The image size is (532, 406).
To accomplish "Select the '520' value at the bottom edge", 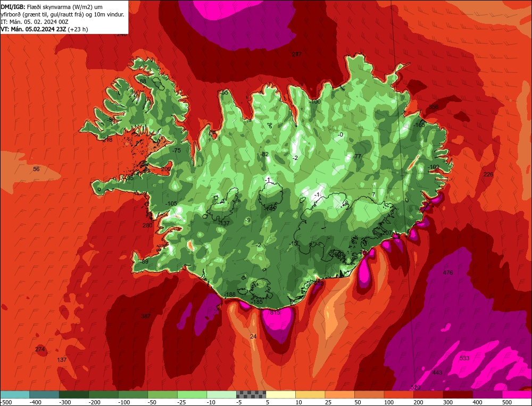I will point(415,387).
